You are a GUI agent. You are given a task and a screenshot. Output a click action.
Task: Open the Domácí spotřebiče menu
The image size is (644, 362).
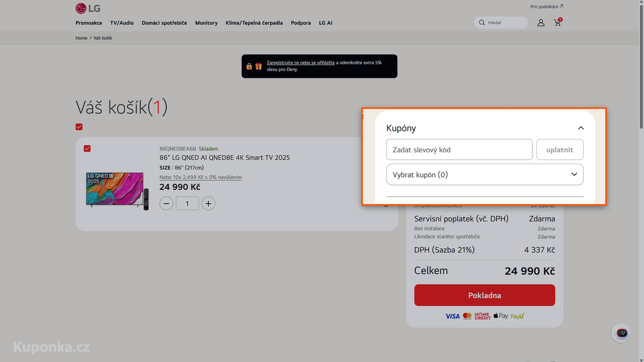[x=164, y=23]
